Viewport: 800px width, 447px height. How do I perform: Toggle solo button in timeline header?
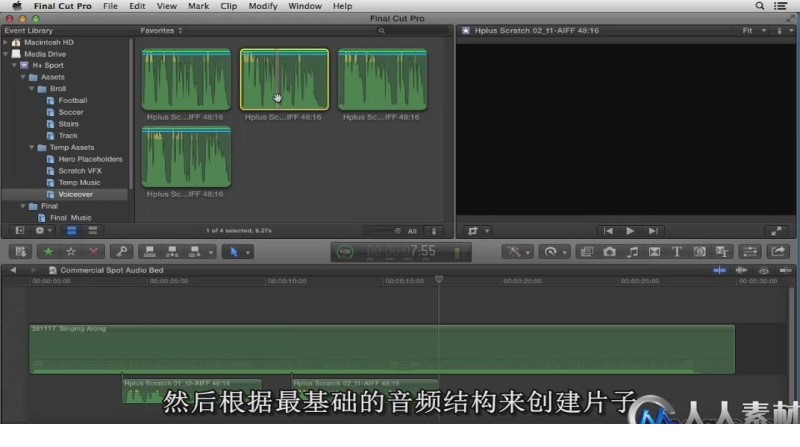click(764, 270)
